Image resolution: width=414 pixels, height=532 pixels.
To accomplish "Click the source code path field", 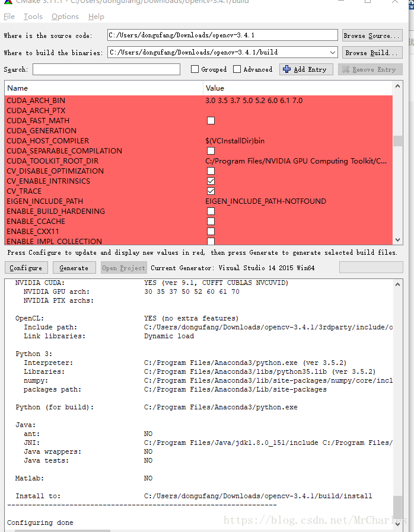I will click(222, 35).
